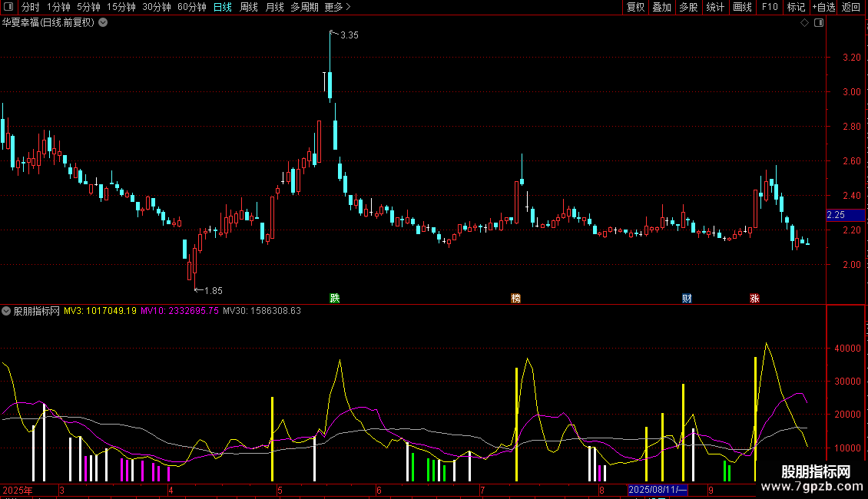Click the 2025/08/11 date marker
This screenshot has height=499, width=868.
pyautogui.click(x=658, y=490)
